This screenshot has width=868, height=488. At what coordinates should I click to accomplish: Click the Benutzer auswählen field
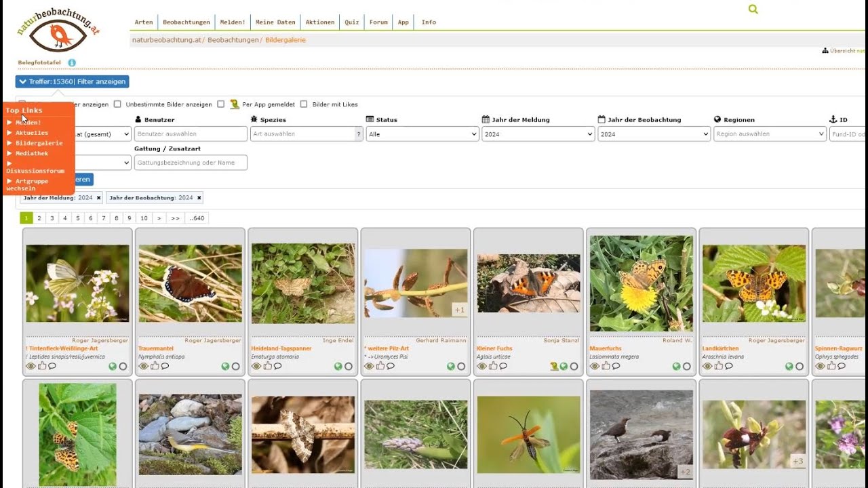(x=191, y=134)
